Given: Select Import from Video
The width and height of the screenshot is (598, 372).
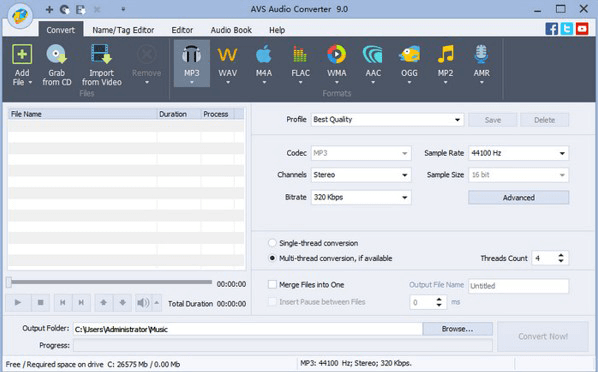Looking at the screenshot, I should point(101,65).
